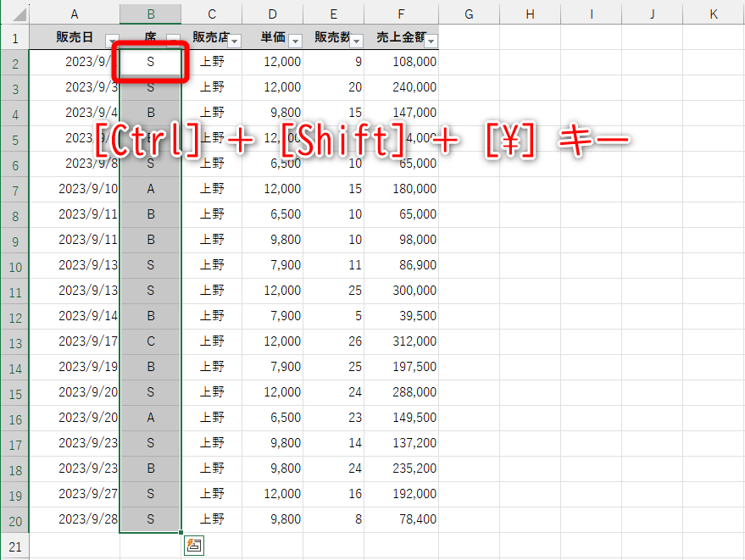Select the column K header
Image resolution: width=745 pixels, height=560 pixels.
click(x=714, y=14)
